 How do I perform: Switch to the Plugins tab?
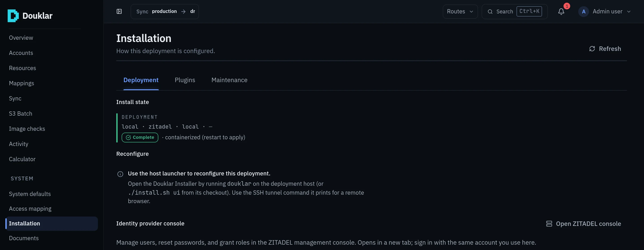[185, 80]
